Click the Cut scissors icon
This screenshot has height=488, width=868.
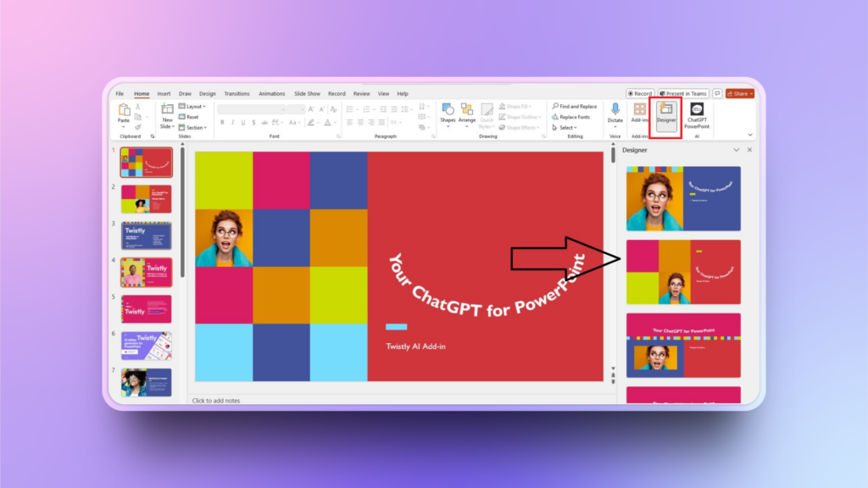coord(138,106)
